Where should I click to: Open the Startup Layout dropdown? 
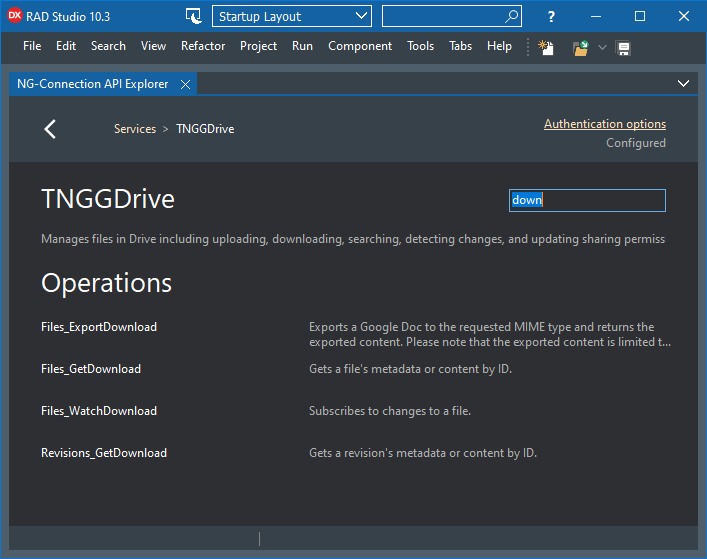tap(291, 16)
